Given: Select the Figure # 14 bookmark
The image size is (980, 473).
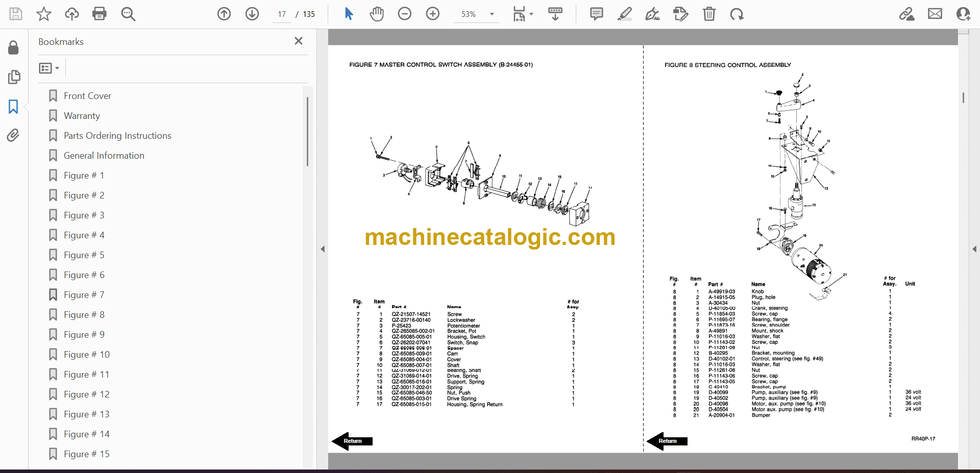Looking at the screenshot, I should [86, 434].
